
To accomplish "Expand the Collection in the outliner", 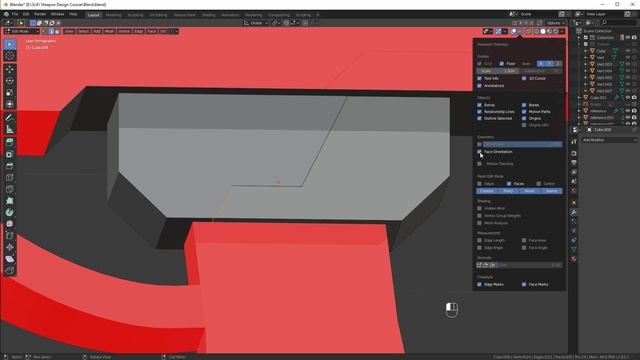I will pos(579,38).
